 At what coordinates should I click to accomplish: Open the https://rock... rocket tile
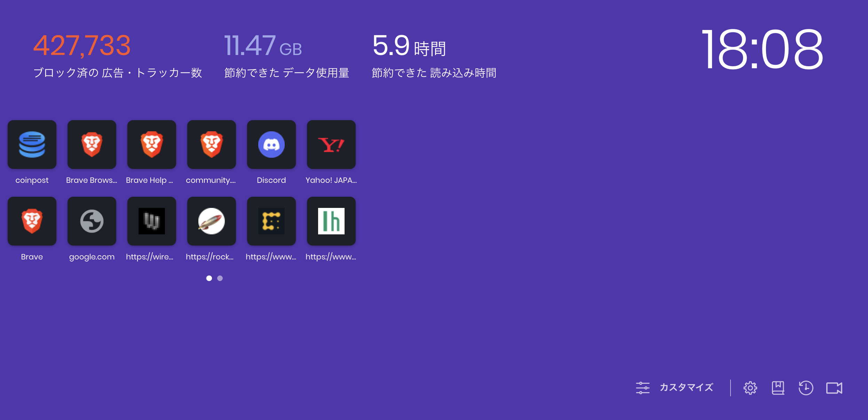(212, 221)
